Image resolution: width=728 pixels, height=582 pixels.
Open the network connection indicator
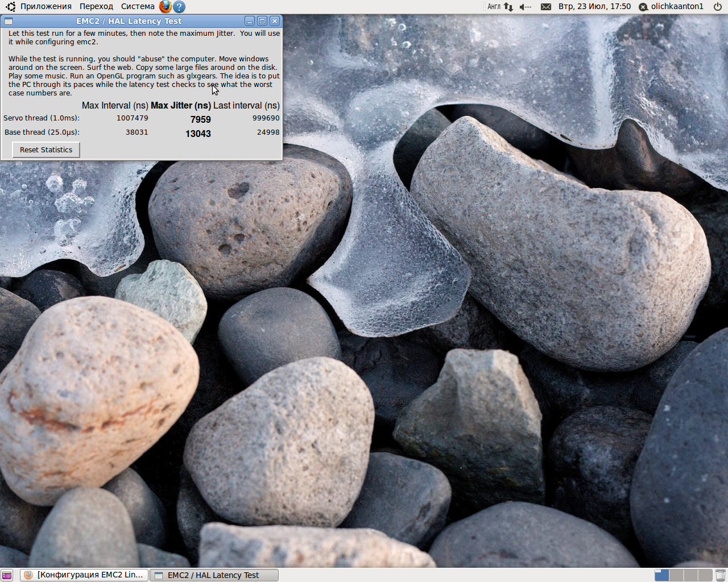pos(508,7)
